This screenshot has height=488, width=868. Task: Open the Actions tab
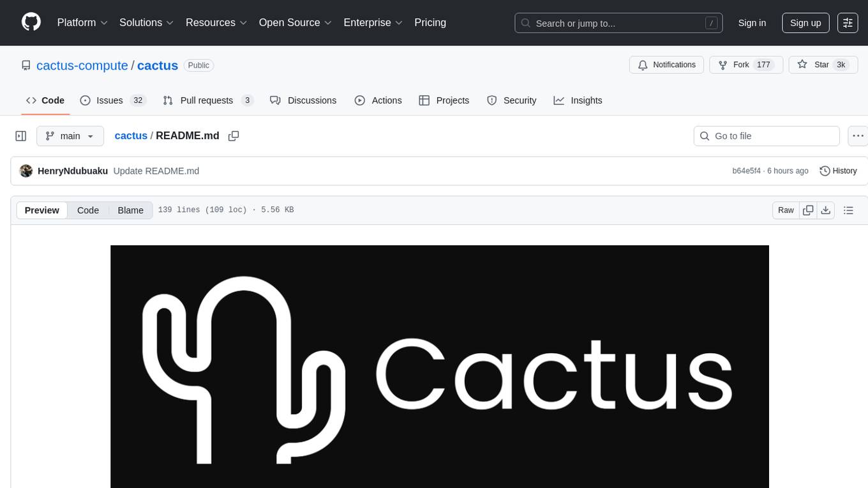tap(378, 100)
